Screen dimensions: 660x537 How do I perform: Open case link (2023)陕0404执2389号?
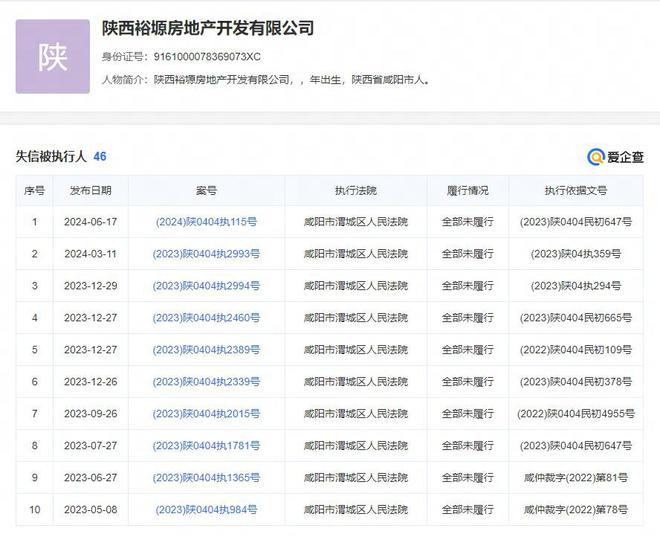(x=206, y=350)
